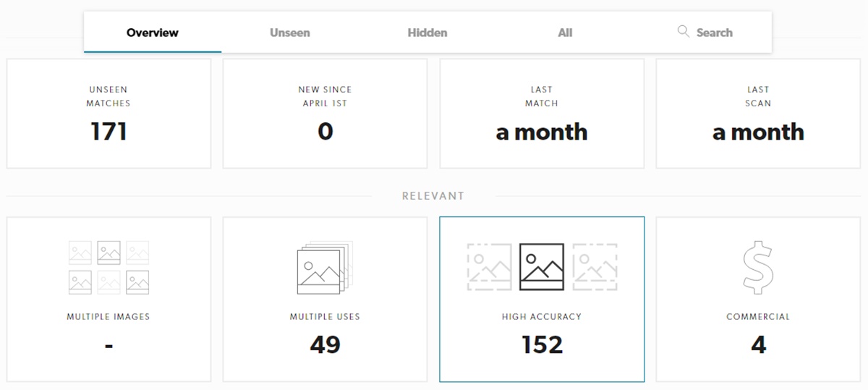Click the Multiple Images grid icon
This screenshot has width=868, height=390.
(109, 267)
